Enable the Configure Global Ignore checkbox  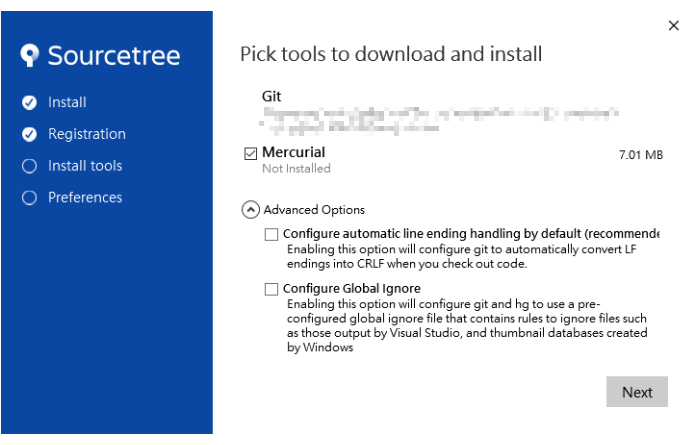tap(271, 289)
